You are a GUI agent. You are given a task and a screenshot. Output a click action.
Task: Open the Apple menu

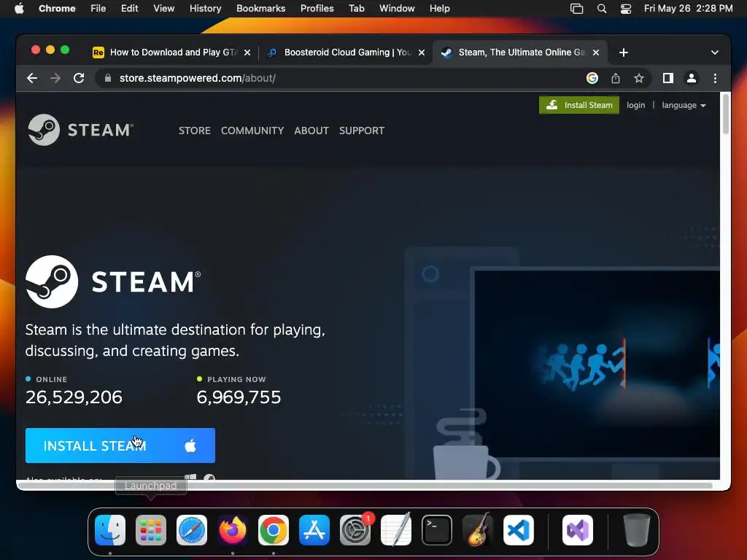pos(19,9)
